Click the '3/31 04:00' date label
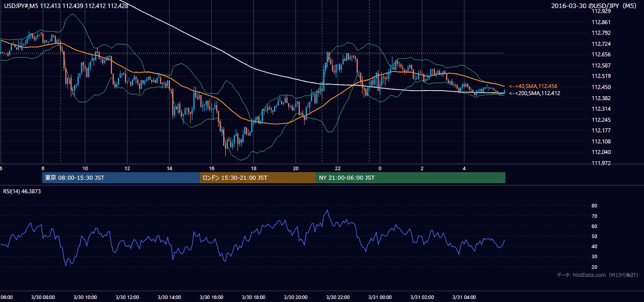The image size is (644, 302). click(465, 297)
